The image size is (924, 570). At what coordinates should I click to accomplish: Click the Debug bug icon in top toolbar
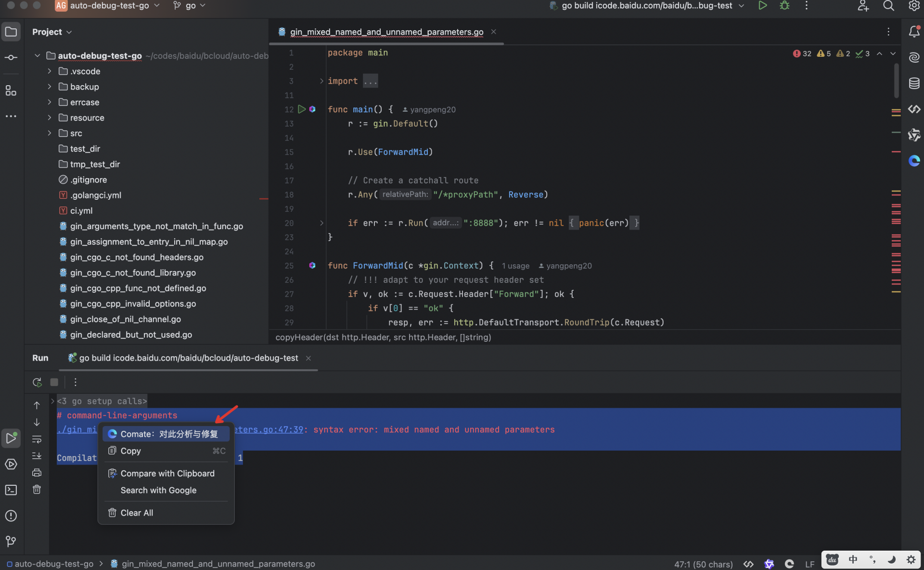(784, 6)
